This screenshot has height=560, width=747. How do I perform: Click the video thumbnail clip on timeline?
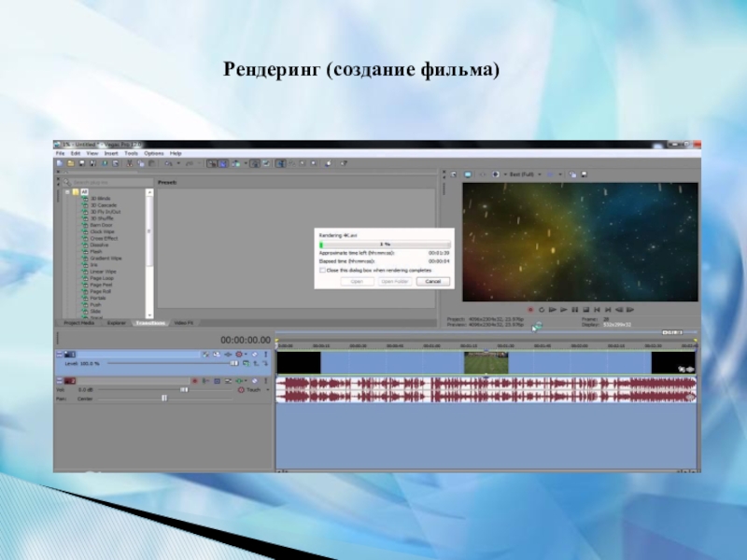[x=486, y=362]
